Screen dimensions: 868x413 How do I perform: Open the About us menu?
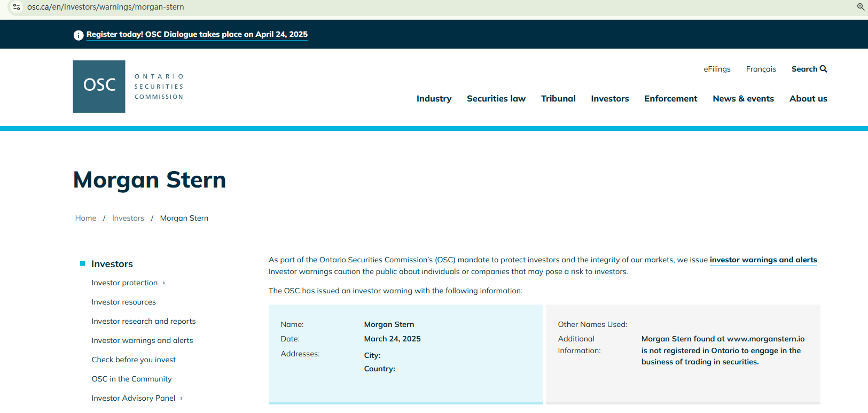[808, 99]
